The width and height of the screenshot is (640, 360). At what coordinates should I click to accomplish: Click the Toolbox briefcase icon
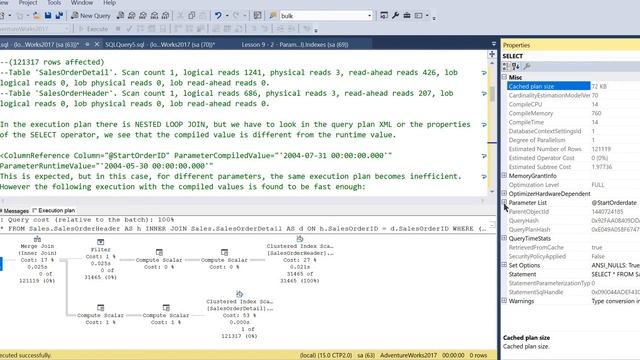click(x=407, y=16)
